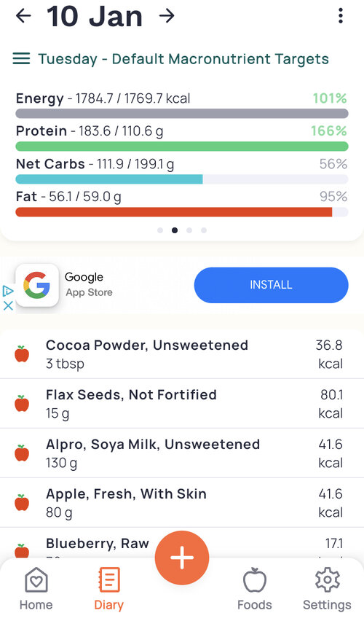Select the Flax Seeds, Not Fortified entry
Image resolution: width=364 pixels, height=621 pixels.
[x=182, y=404]
